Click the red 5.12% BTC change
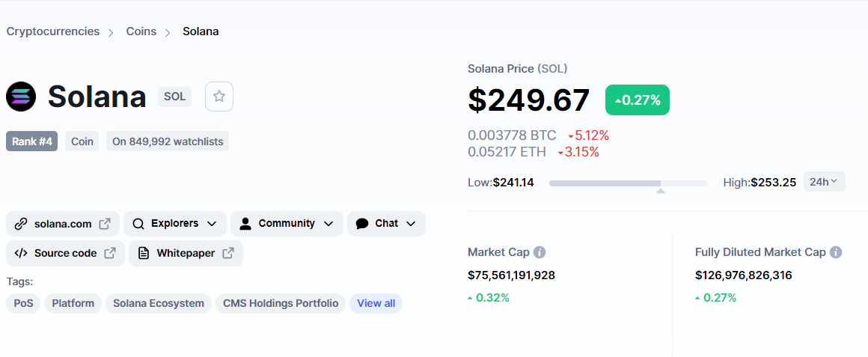868x357 pixels. tap(588, 135)
